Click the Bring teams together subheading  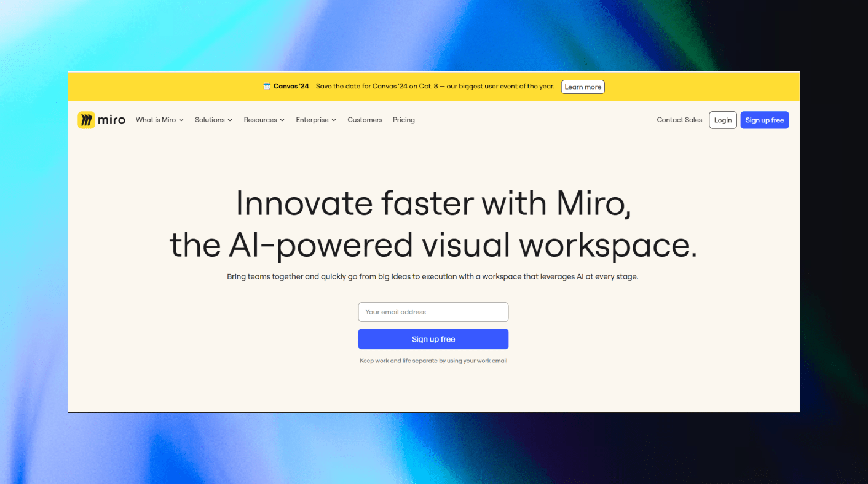coord(433,277)
